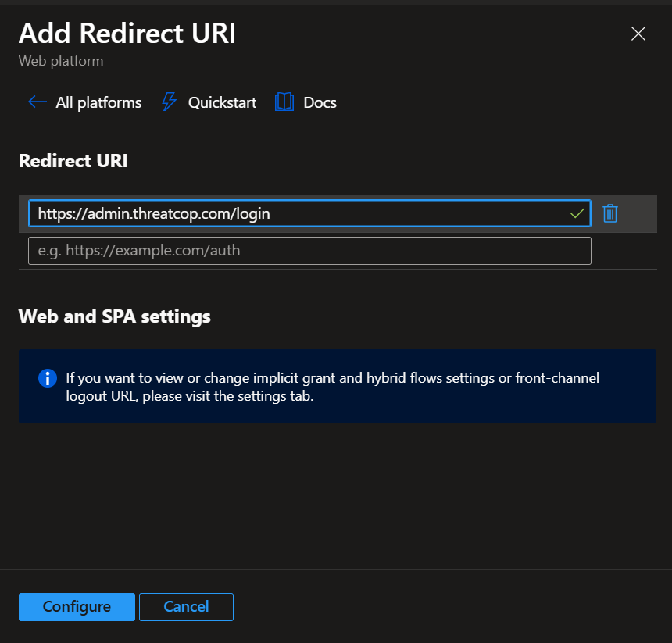Click the Web and SPA settings heading
The image size is (672, 643).
click(x=114, y=316)
